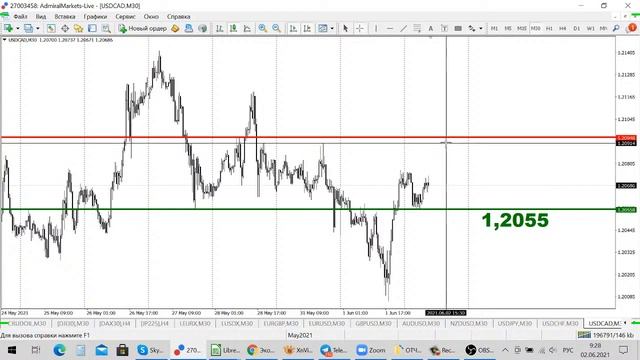Screen dimensions: 640x360
Task: Switch to the H1 timeframe
Action: (x=549, y=28)
